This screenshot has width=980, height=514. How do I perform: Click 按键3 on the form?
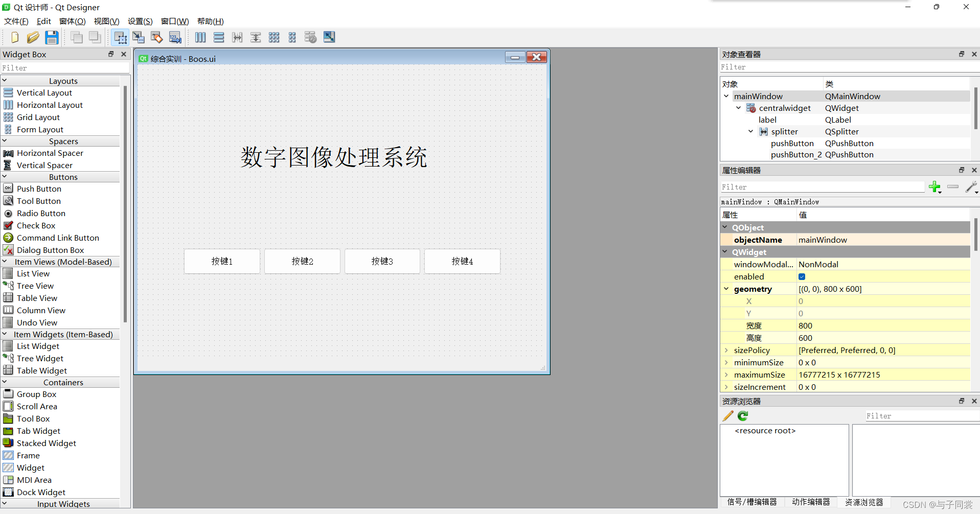(382, 261)
